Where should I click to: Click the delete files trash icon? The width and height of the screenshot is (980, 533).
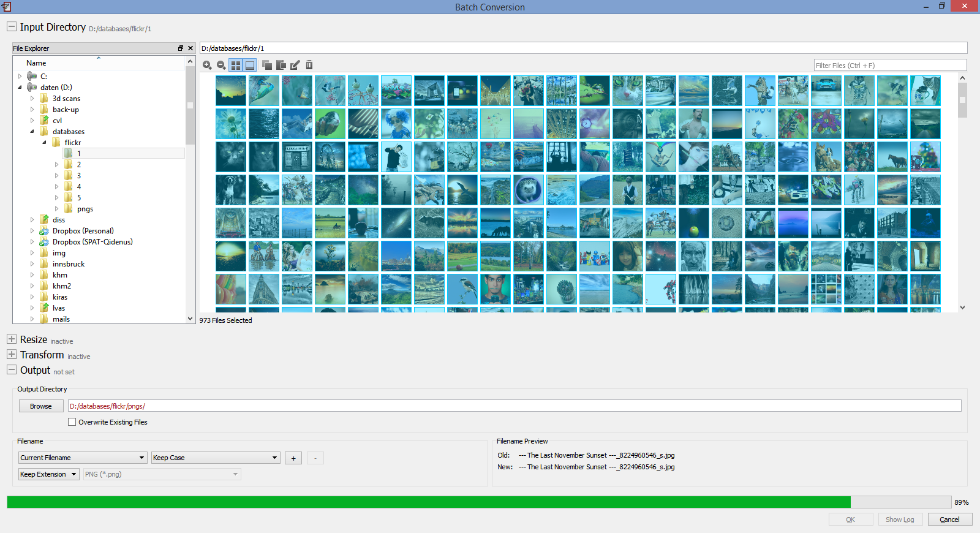click(x=309, y=65)
